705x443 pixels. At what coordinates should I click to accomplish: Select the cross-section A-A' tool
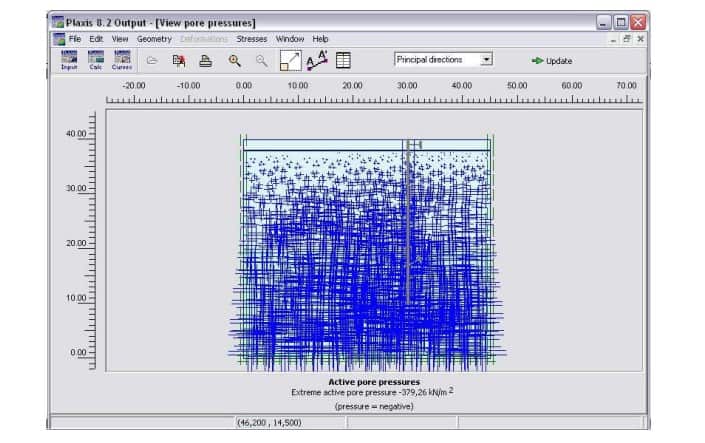(x=317, y=61)
